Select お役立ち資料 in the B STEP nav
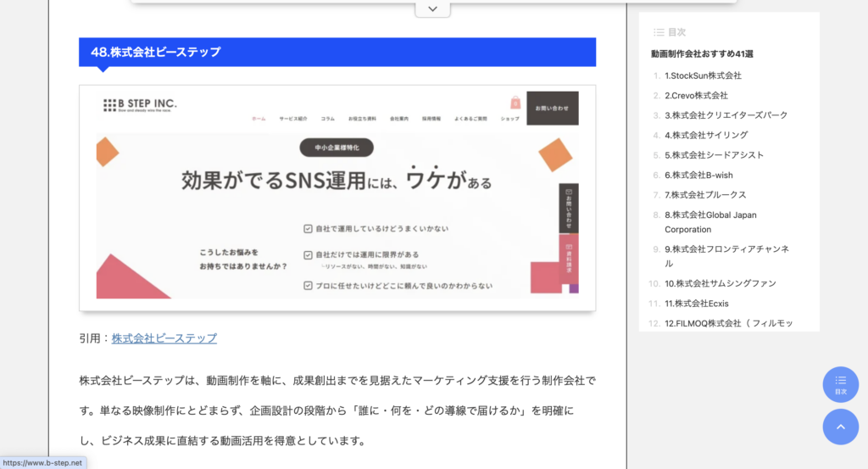 pyautogui.click(x=362, y=119)
